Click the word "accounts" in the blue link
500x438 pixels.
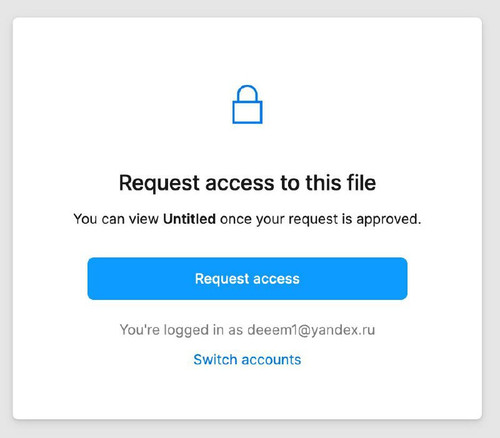click(271, 360)
